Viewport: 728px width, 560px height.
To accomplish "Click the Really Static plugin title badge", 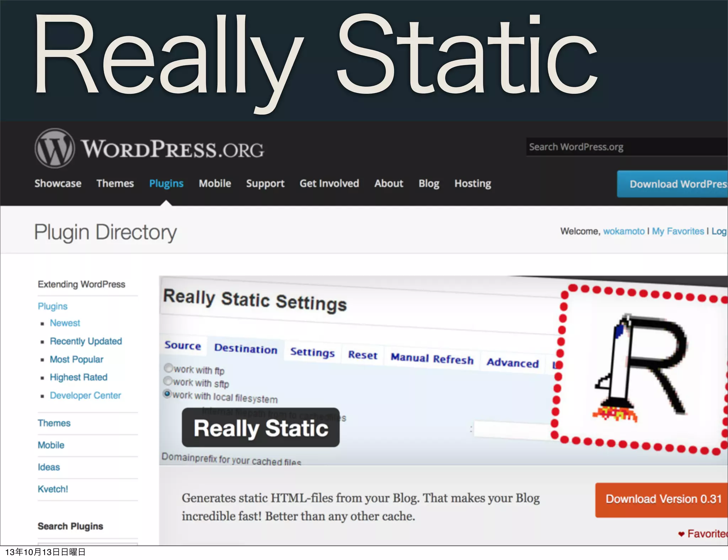I will [x=261, y=427].
